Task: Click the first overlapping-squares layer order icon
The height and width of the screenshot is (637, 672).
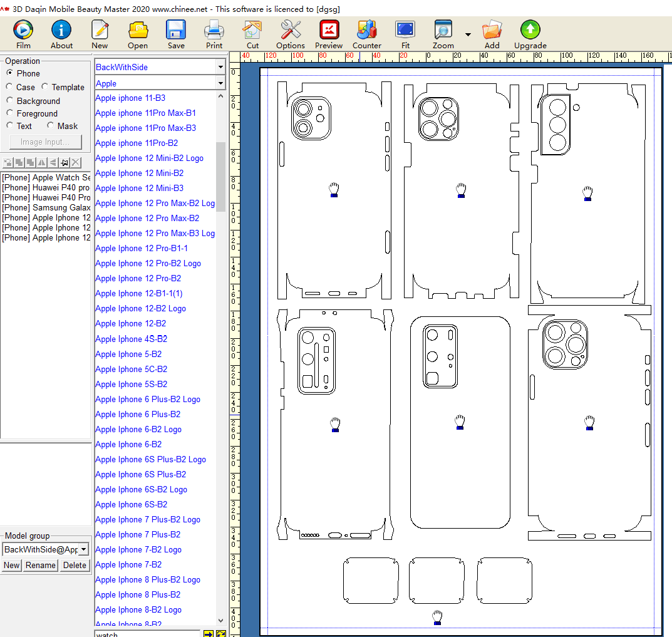Action: click(19, 162)
